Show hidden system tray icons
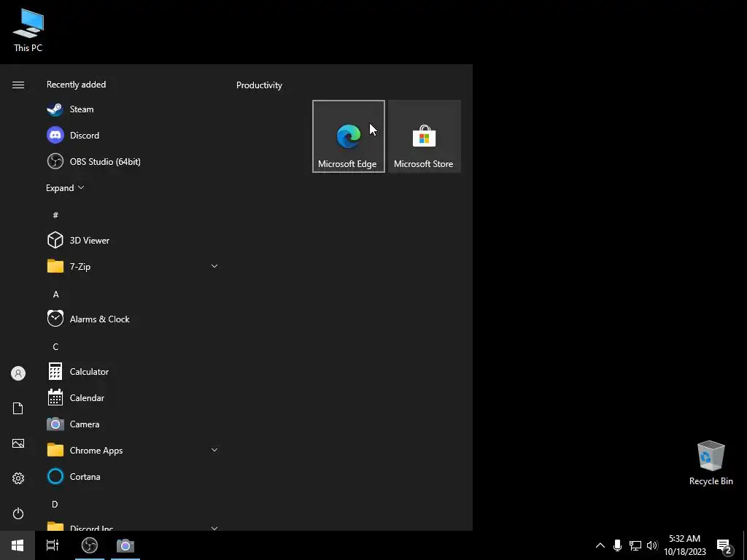Screen dimensions: 747x560 (x=600, y=545)
